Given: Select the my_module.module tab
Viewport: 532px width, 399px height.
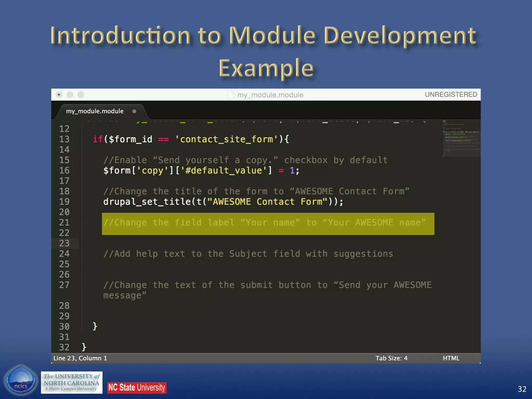Looking at the screenshot, I should point(95,111).
